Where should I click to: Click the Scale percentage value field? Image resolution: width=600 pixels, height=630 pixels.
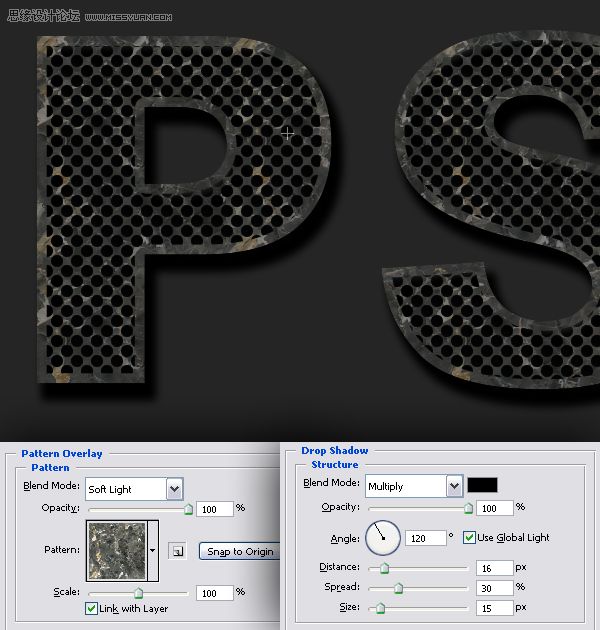click(x=215, y=593)
